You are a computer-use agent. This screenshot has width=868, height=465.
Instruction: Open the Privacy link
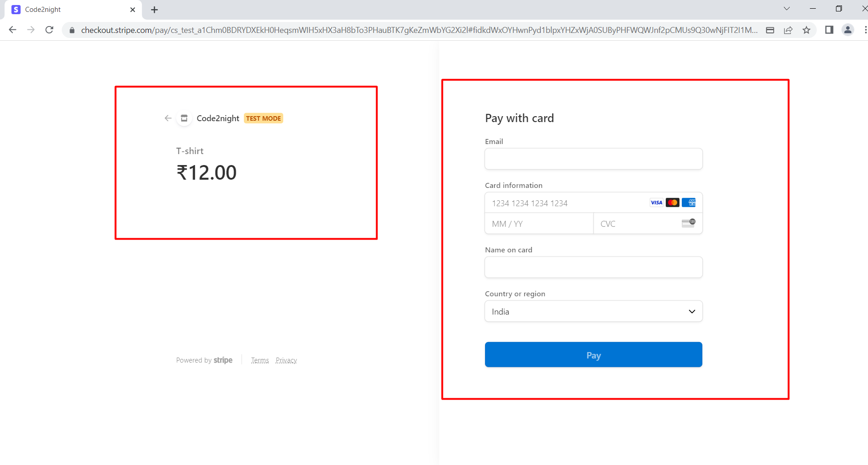tap(286, 360)
